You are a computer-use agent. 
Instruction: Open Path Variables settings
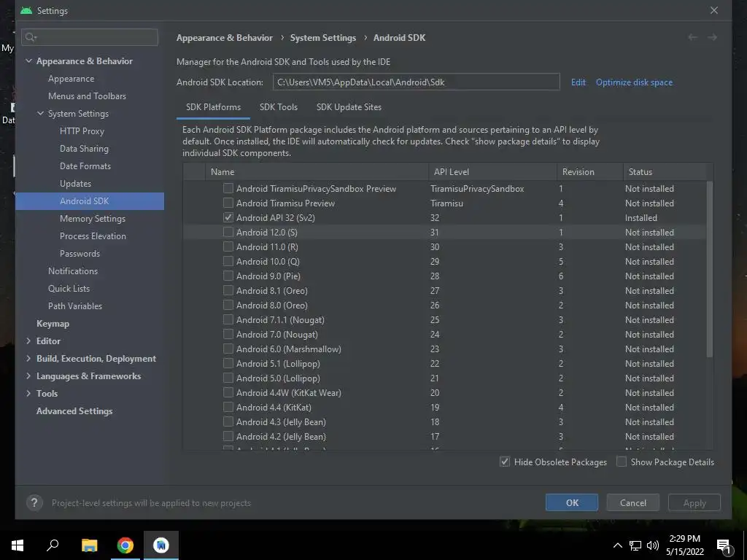click(x=75, y=306)
